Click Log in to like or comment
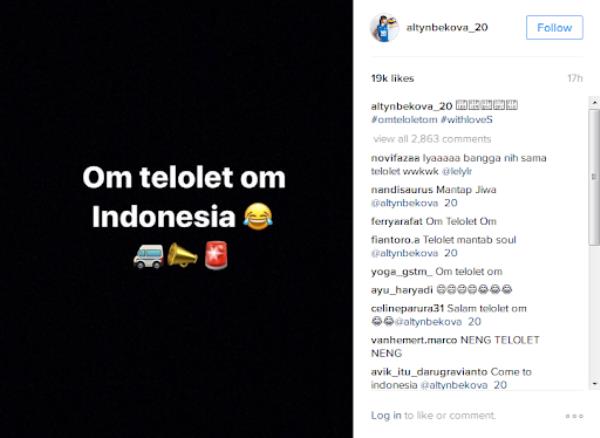The height and width of the screenshot is (438, 600). click(x=386, y=415)
